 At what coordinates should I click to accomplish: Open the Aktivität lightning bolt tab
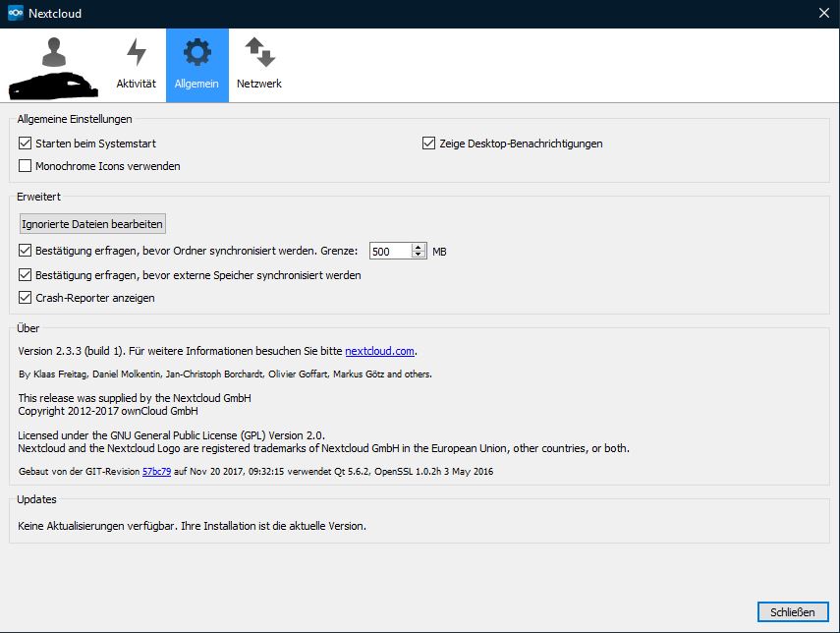click(x=137, y=66)
